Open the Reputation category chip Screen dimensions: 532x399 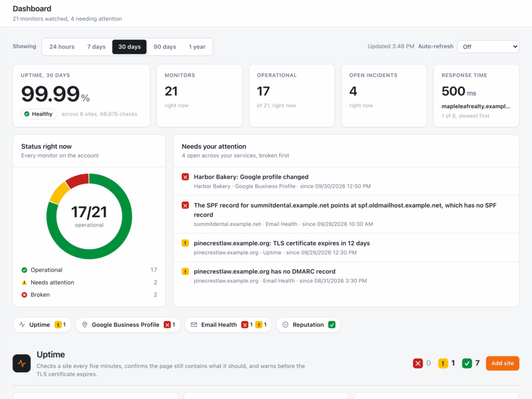click(309, 325)
